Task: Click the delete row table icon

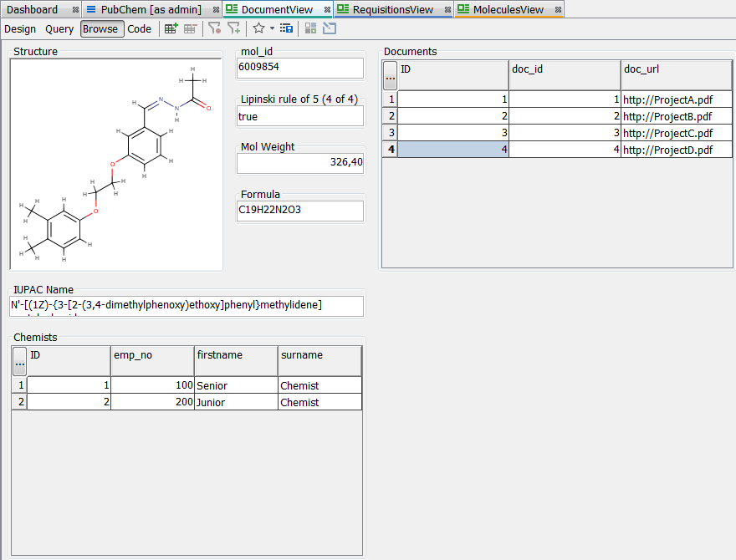Action: click(x=191, y=28)
